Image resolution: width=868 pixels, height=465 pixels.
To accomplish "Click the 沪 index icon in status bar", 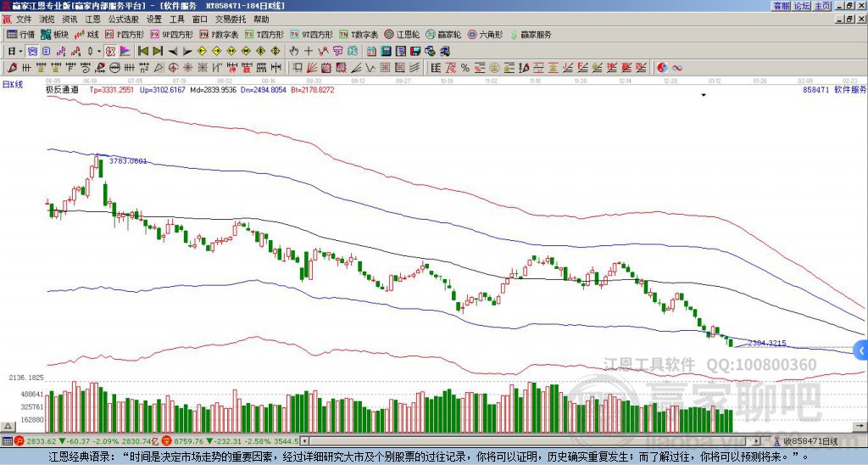I will point(19,441).
